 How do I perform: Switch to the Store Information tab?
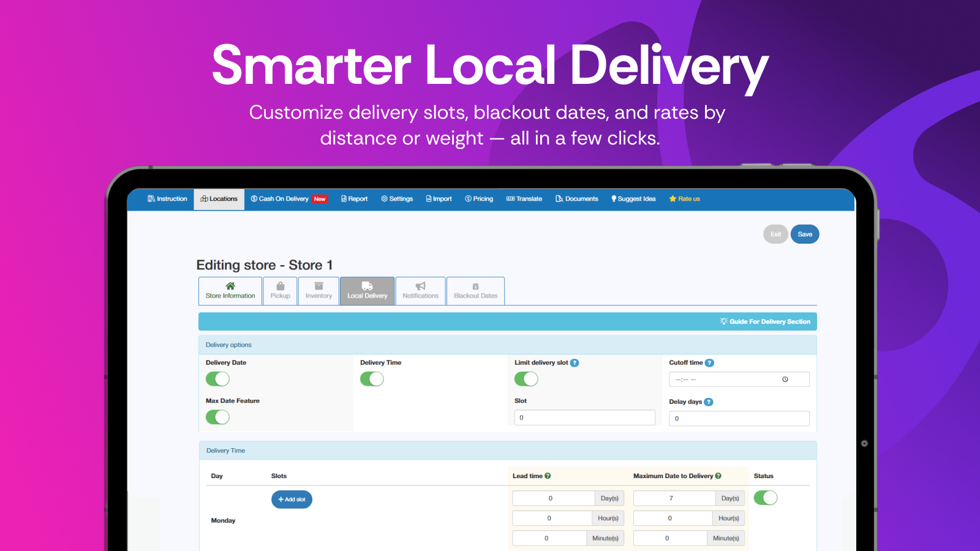coord(230,291)
